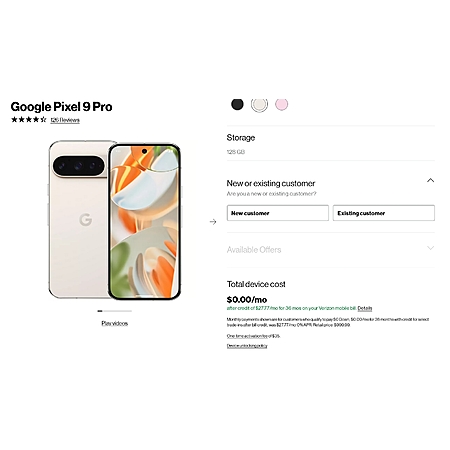
Task: Click the Available Offers section heading
Action: (x=254, y=250)
